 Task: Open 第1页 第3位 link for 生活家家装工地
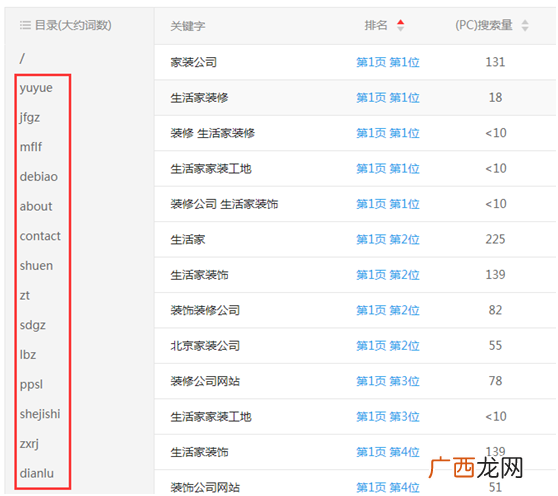[x=388, y=417]
